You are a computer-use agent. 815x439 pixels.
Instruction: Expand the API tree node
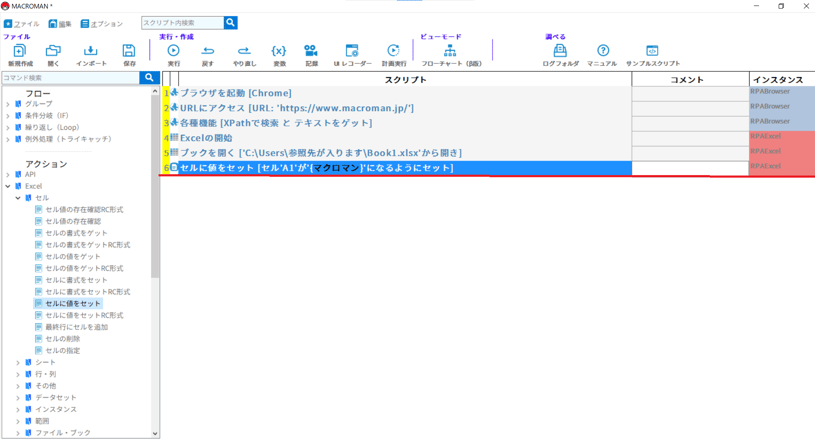coord(8,175)
